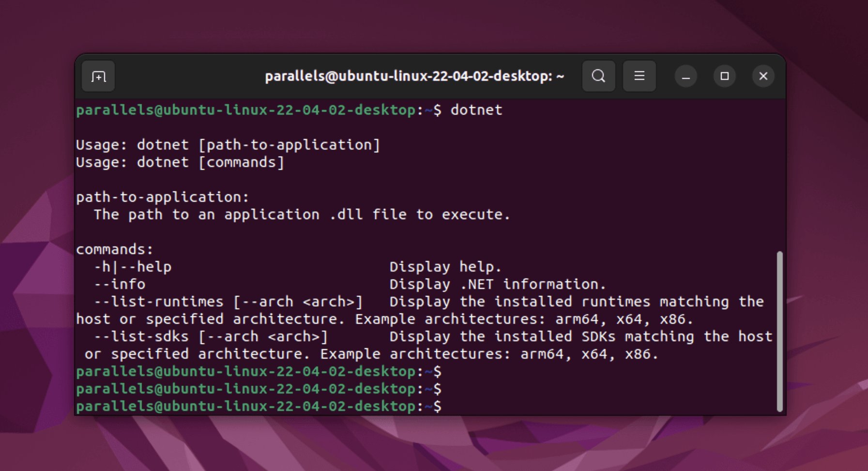Maximize the terminal window
Image resolution: width=868 pixels, height=471 pixels.
pyautogui.click(x=724, y=76)
